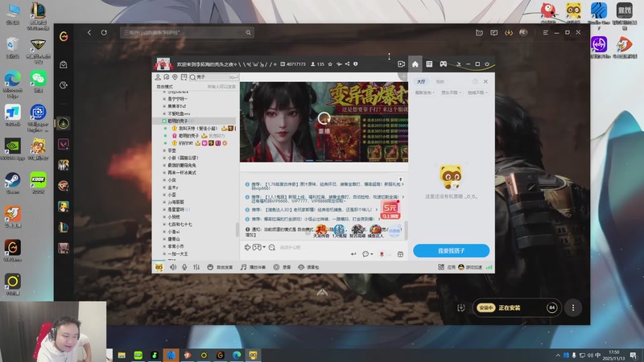Toggle the YY speaker volume icon
Viewport: 644px width, 362px height.
[173, 267]
